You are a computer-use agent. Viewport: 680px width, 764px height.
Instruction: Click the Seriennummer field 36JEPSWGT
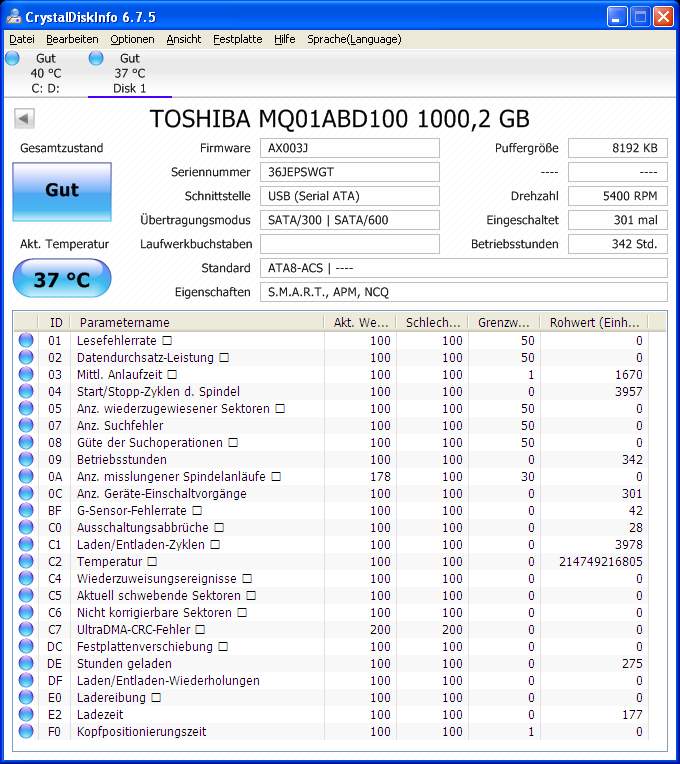[350, 172]
